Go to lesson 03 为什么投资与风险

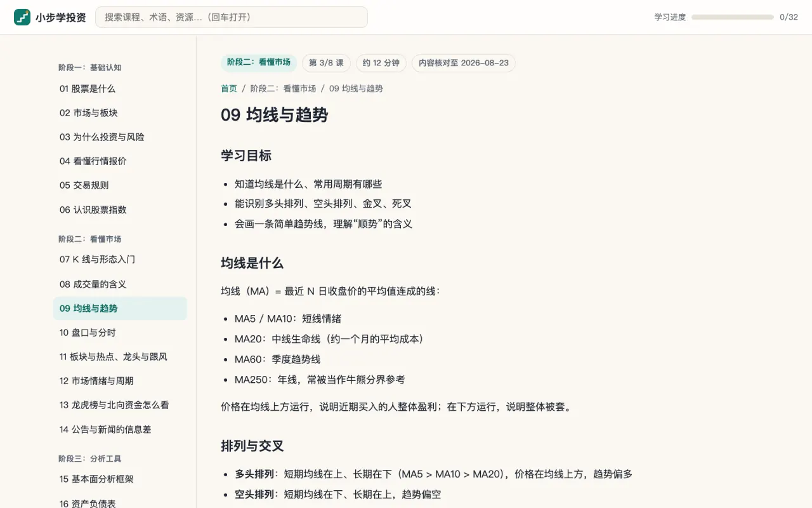tap(120, 137)
